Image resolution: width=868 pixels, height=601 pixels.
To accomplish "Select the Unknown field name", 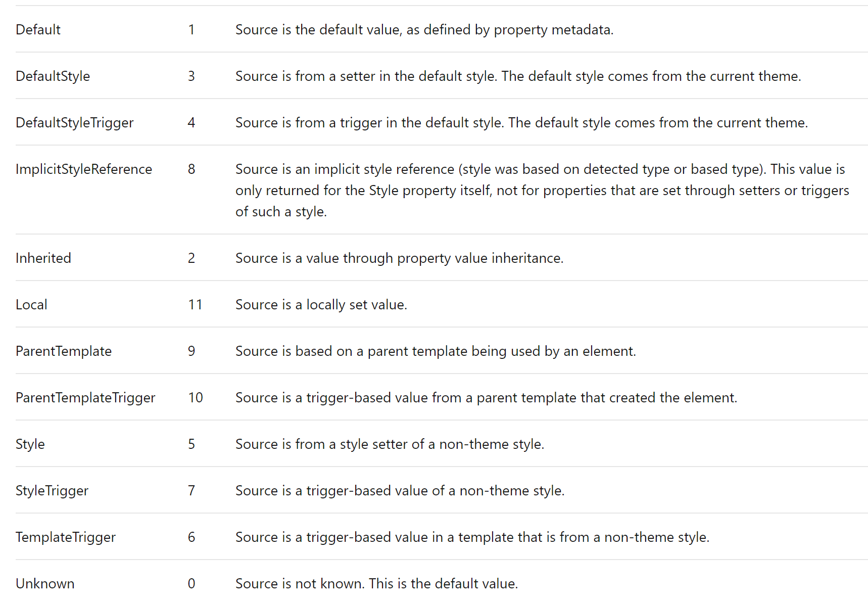I will coord(45,584).
